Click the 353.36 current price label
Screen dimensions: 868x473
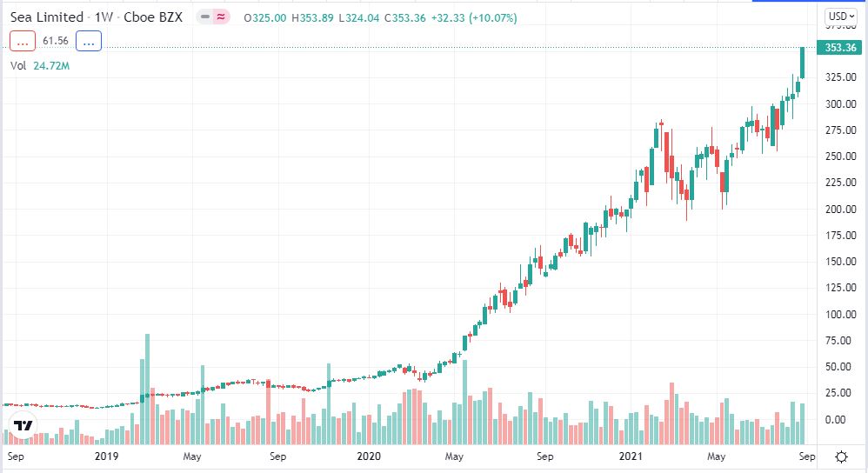coord(840,48)
